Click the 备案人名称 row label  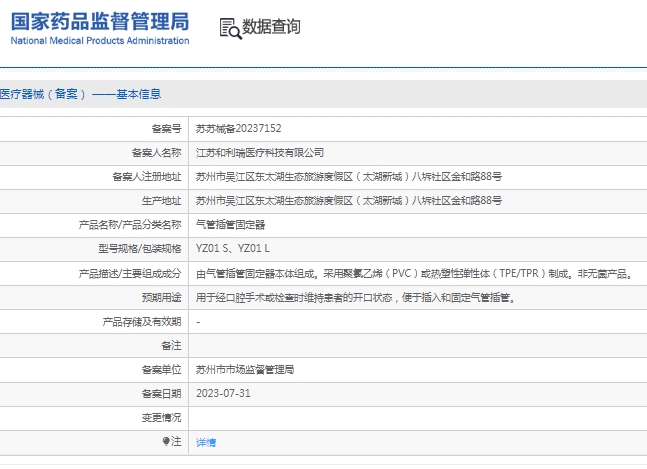(157, 153)
